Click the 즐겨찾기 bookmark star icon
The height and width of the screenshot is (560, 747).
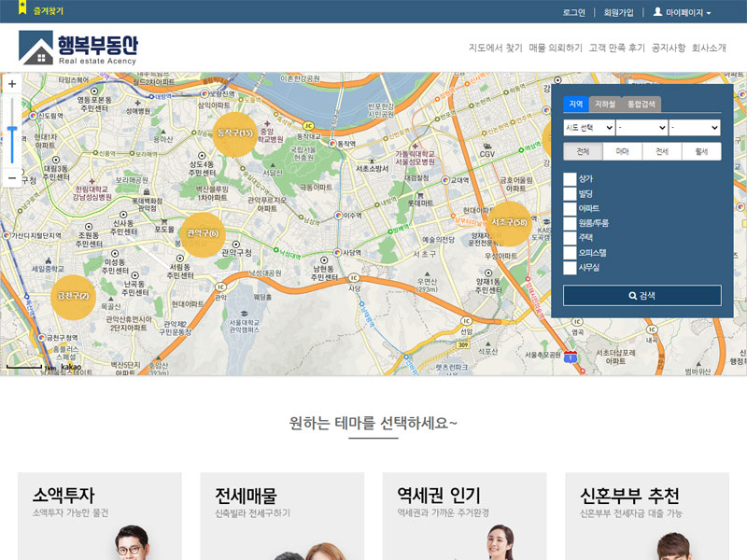(x=22, y=10)
